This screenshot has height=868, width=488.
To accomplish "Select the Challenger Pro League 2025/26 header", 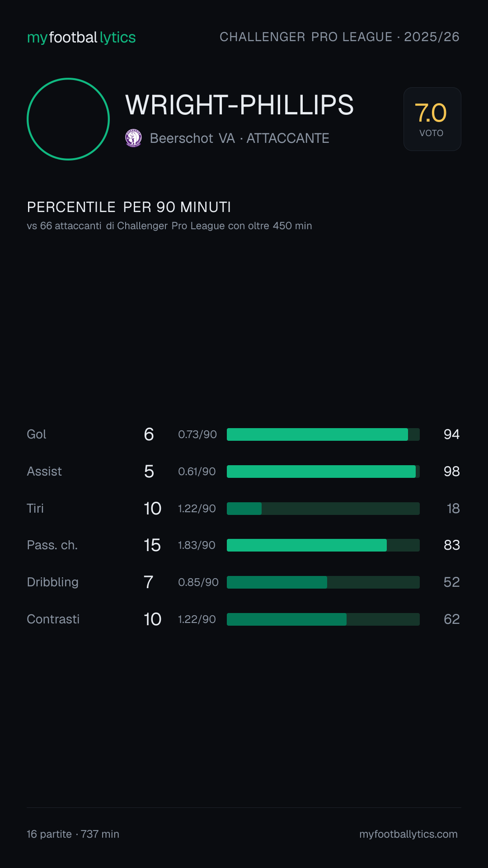I will click(339, 37).
